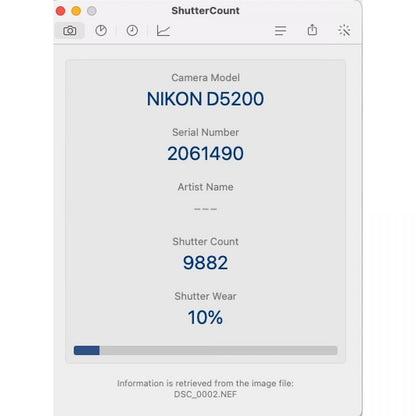Select the camera summary tab icon

[70, 31]
